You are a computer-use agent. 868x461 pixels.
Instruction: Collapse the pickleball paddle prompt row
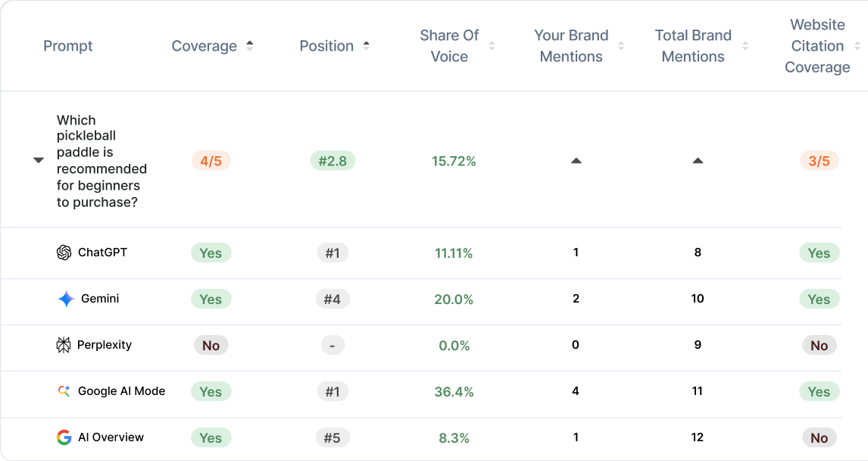(39, 161)
